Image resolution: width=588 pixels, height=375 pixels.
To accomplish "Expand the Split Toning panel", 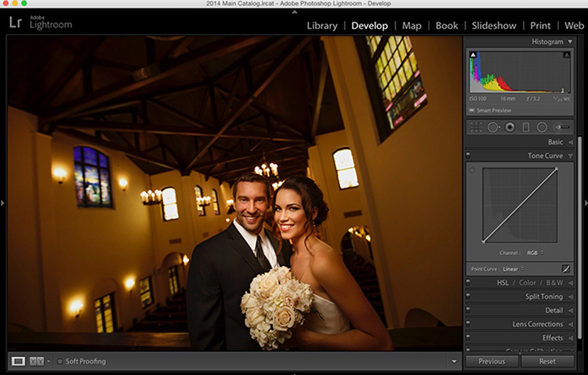I will coord(571,297).
